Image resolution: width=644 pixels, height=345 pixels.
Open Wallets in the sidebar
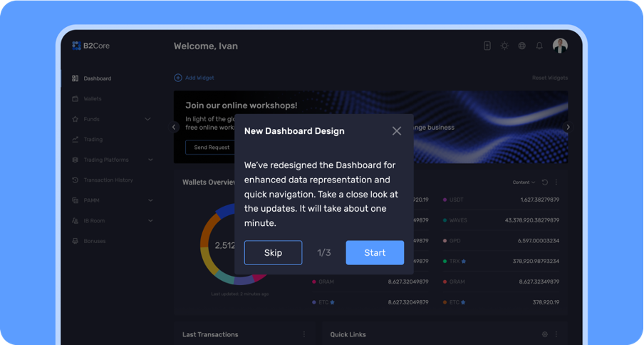tap(93, 99)
